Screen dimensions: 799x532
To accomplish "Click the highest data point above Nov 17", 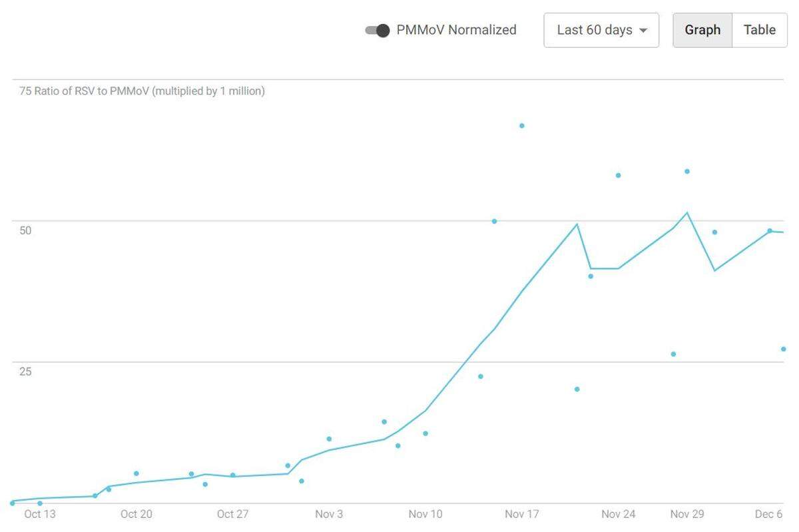I will click(x=522, y=126).
